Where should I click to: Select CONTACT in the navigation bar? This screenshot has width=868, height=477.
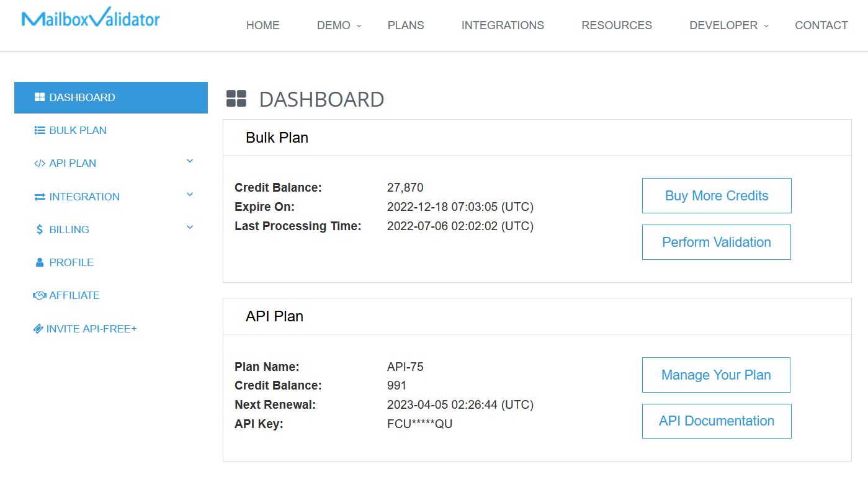(821, 25)
